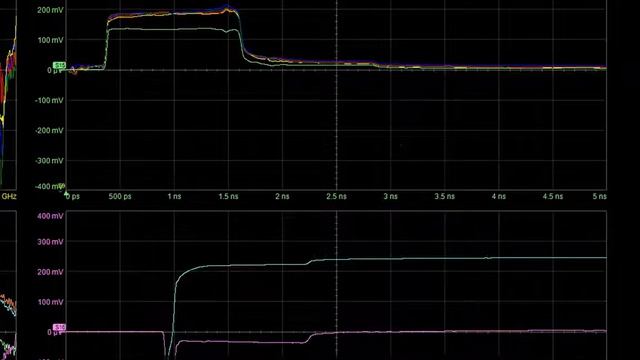The width and height of the screenshot is (640, 360).
Task: Click the '2.5 ns' time axis label
Action: pyautogui.click(x=336, y=196)
